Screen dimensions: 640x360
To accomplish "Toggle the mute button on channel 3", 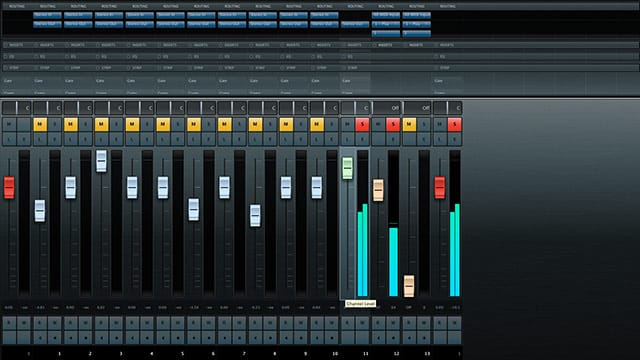I will pyautogui.click(x=101, y=124).
